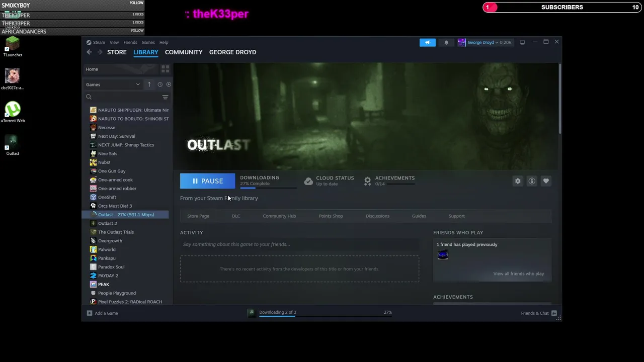Image resolution: width=644 pixels, height=362 pixels.
Task: Open the Community Hub link
Action: [x=279, y=216]
